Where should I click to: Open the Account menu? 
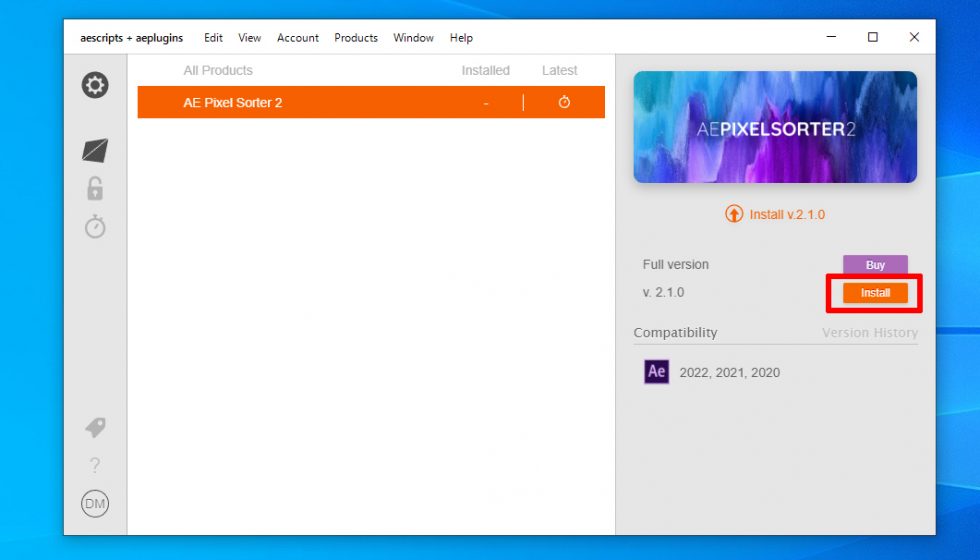point(298,38)
